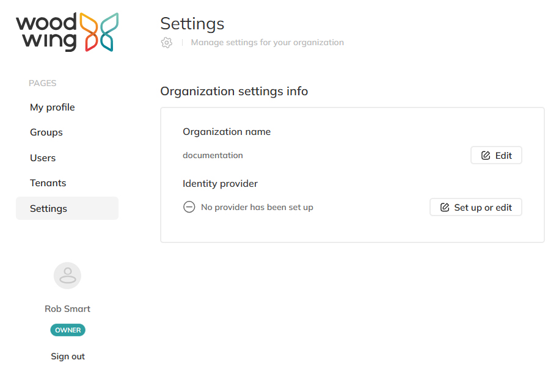This screenshot has height=392, width=559.
Task: Open the Users page
Action: pyautogui.click(x=43, y=158)
